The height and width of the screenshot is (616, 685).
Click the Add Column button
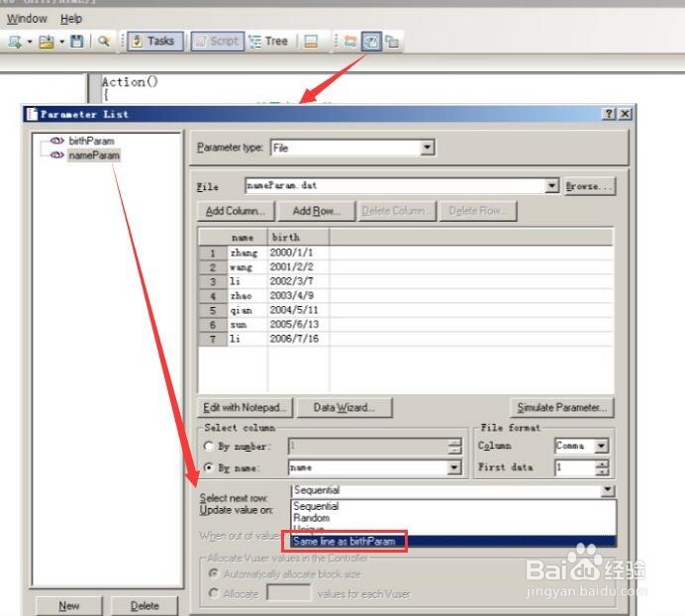[x=236, y=211]
